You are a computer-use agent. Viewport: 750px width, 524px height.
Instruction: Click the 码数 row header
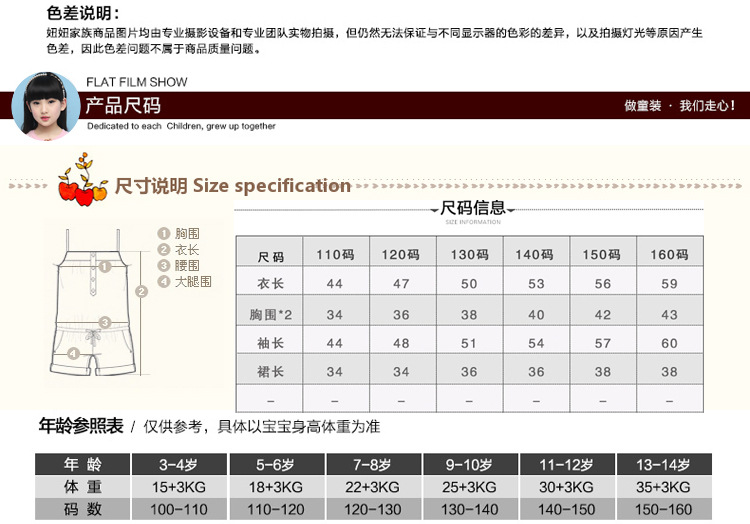[x=82, y=509]
